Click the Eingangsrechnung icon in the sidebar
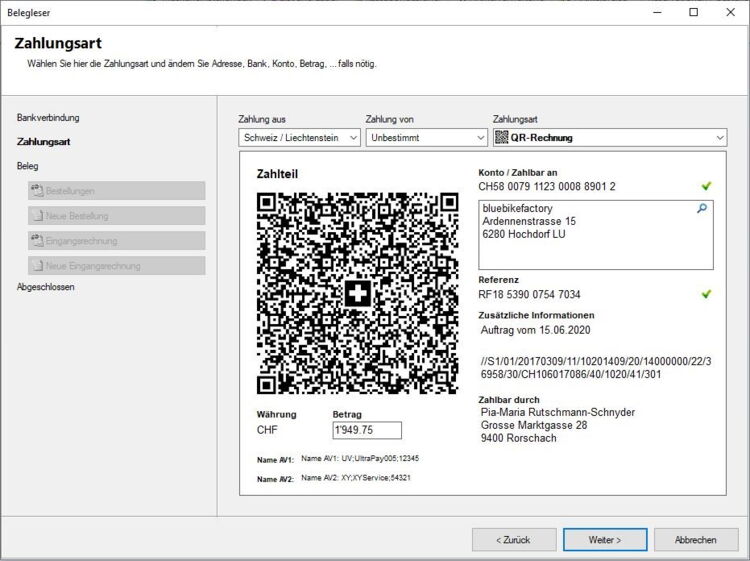 point(37,241)
